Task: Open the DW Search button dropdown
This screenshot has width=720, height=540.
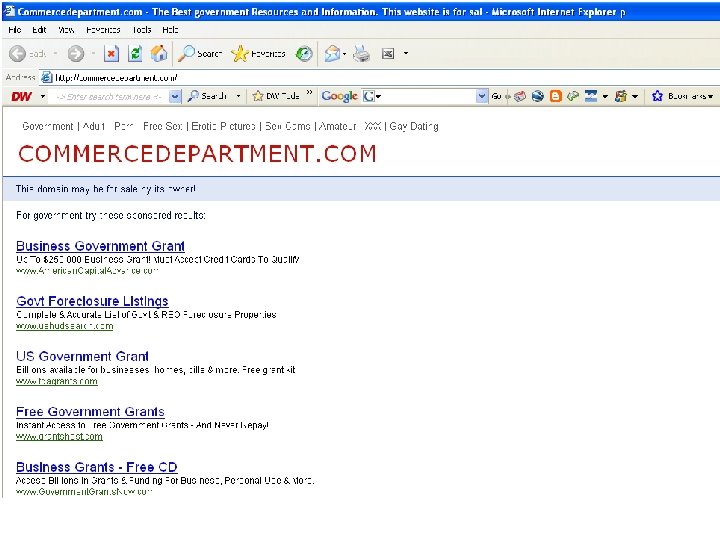Action: click(238, 96)
